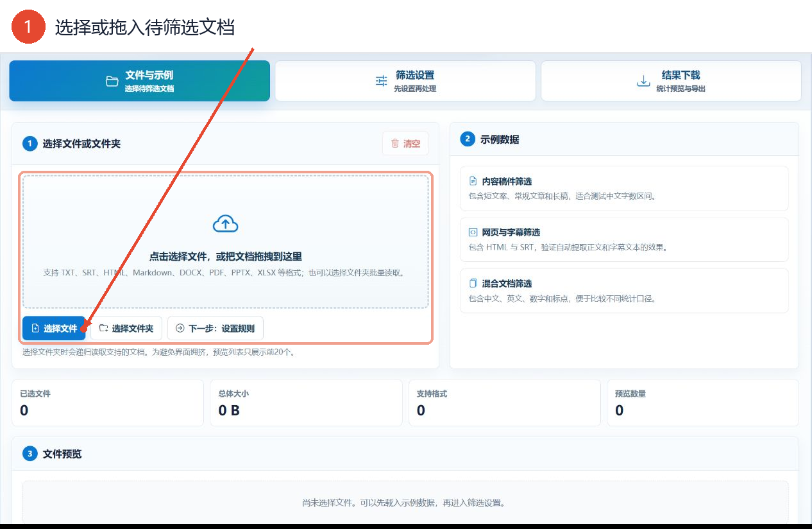
Task: Click the arrow icon in 下一步 button
Action: pyautogui.click(x=180, y=328)
